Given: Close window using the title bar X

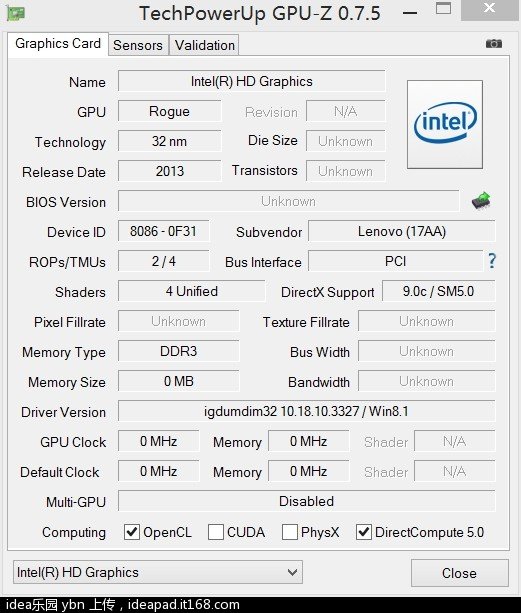Looking at the screenshot, I should click(x=489, y=9).
